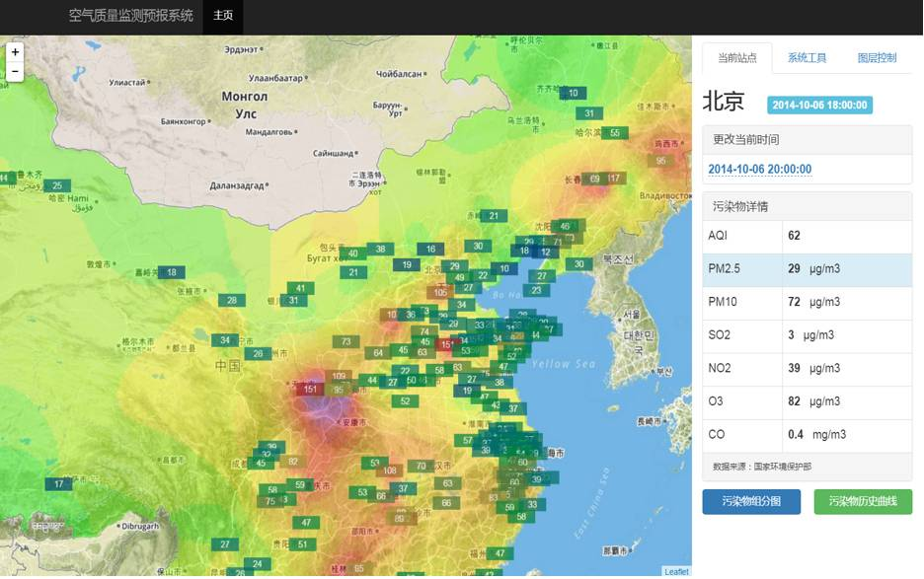Click station marker 25 near Hami
This screenshot has width=924, height=579.
click(57, 185)
